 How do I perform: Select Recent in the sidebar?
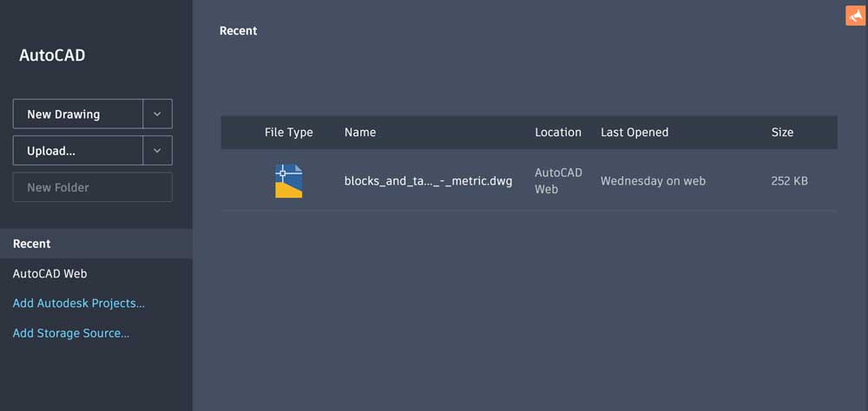click(32, 244)
